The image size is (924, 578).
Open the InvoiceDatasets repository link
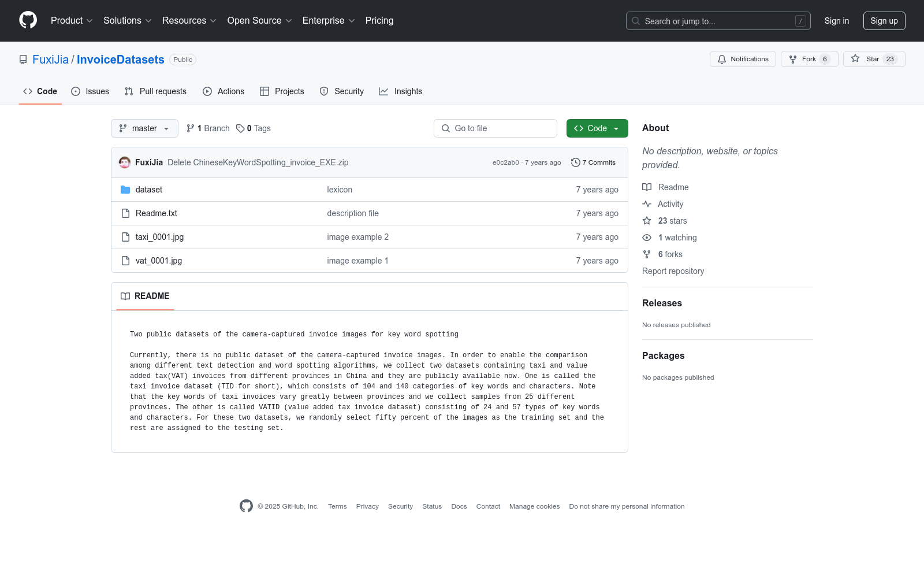[x=121, y=60]
